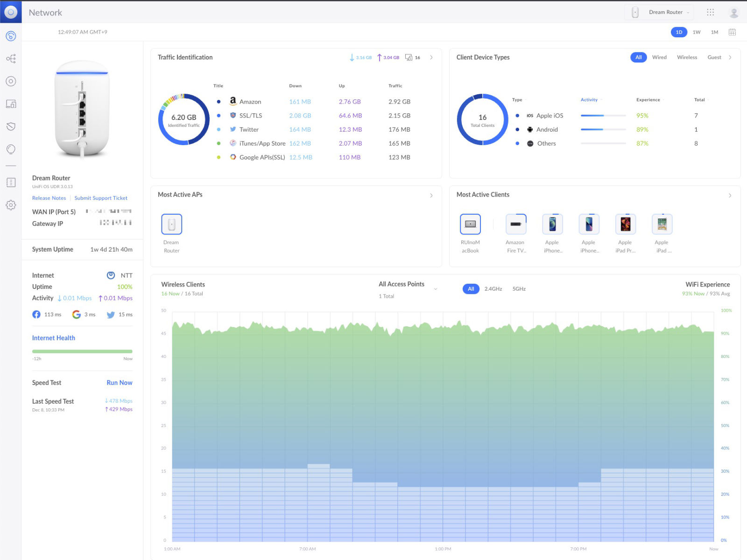Click the Apple iOS activity bar
Viewport: 747px width, 560px height.
[603, 116]
